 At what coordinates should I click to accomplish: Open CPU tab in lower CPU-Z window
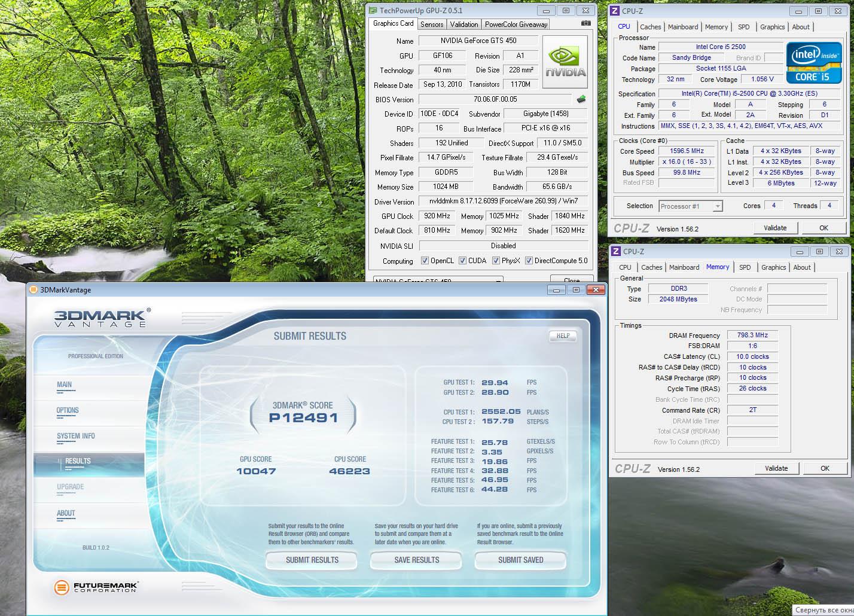coord(625,267)
